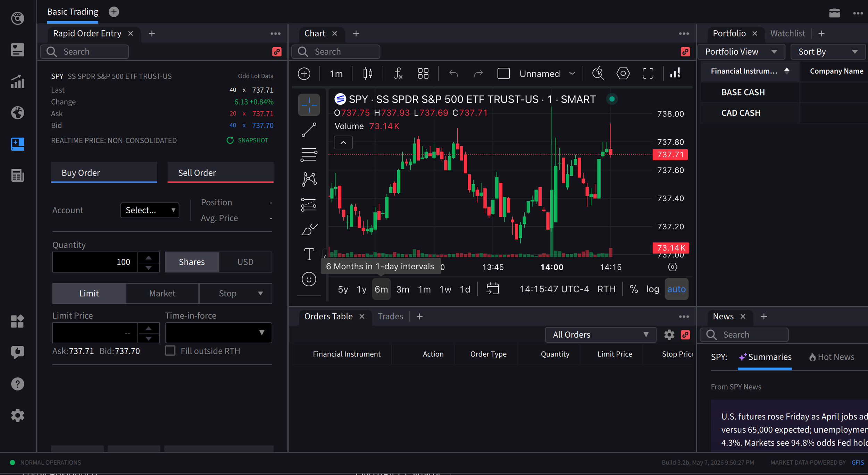This screenshot has width=868, height=475.
Task: Set chart range to 5y
Action: (x=343, y=289)
